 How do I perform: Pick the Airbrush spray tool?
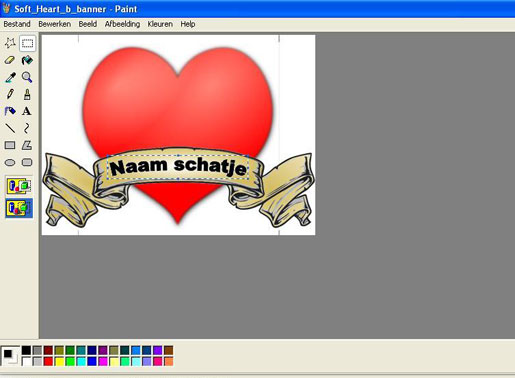click(10, 111)
